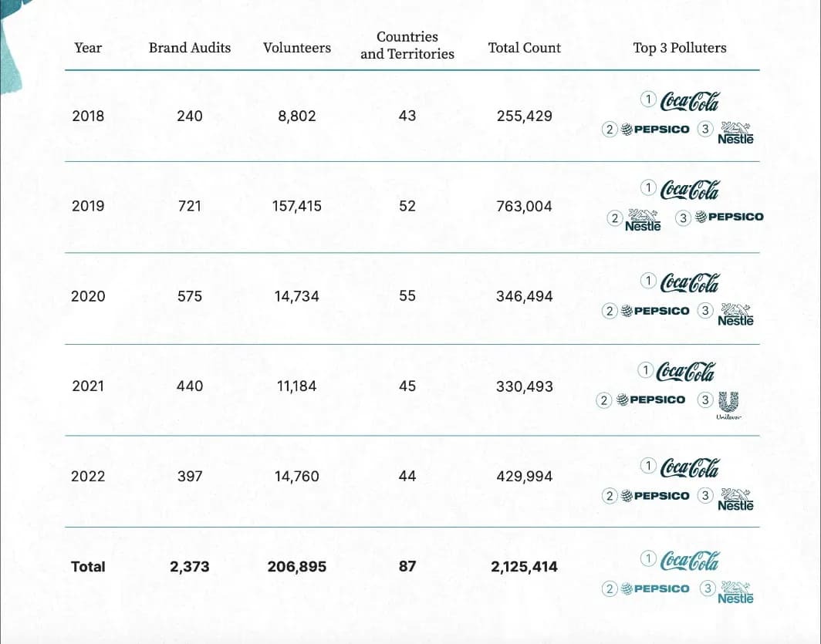Select the Total Count column header
The height and width of the screenshot is (644, 821).
[525, 48]
